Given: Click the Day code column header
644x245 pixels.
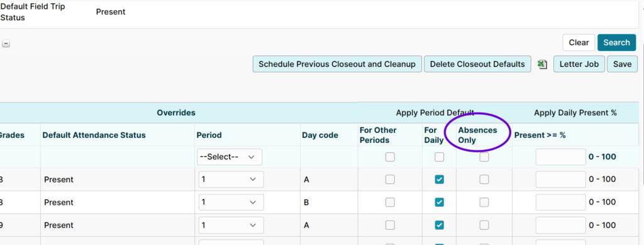Looking at the screenshot, I should pyautogui.click(x=320, y=135).
